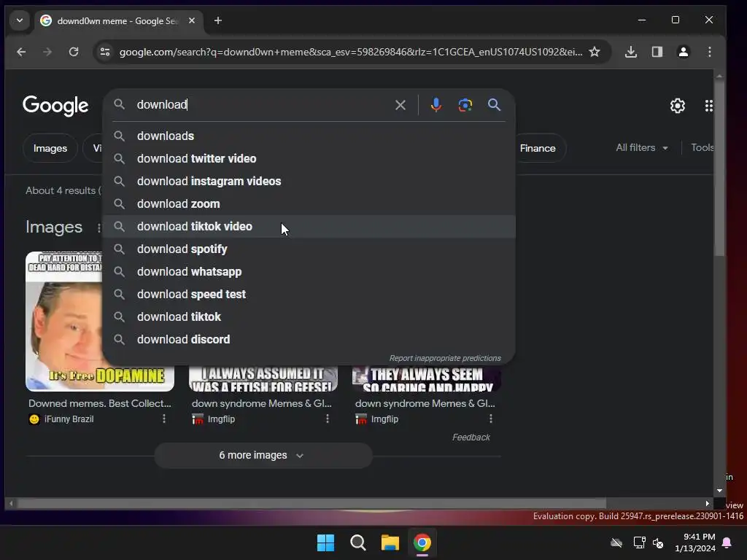Image resolution: width=747 pixels, height=560 pixels.
Task: Search by image with Google Lens icon
Action: [465, 105]
